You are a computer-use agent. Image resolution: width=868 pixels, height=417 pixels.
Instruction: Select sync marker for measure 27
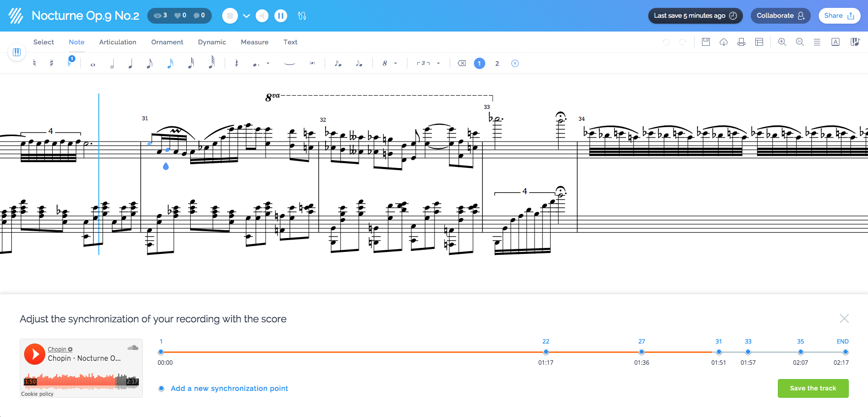pyautogui.click(x=641, y=352)
